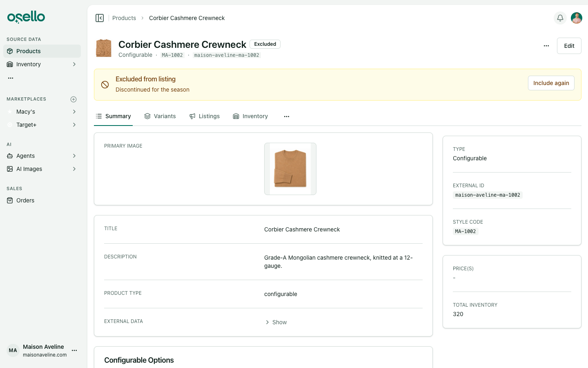Open Maison Aveline account options ellipsis

[x=74, y=350]
